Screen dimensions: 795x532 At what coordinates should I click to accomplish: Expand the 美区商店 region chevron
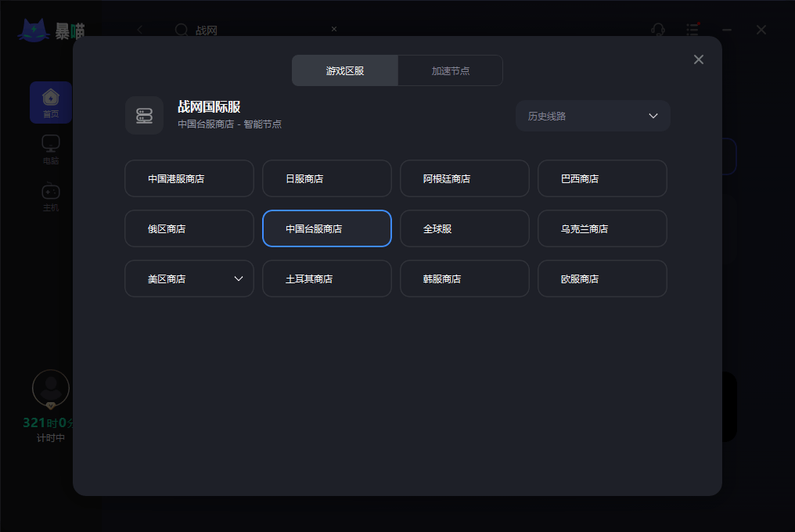[239, 279]
